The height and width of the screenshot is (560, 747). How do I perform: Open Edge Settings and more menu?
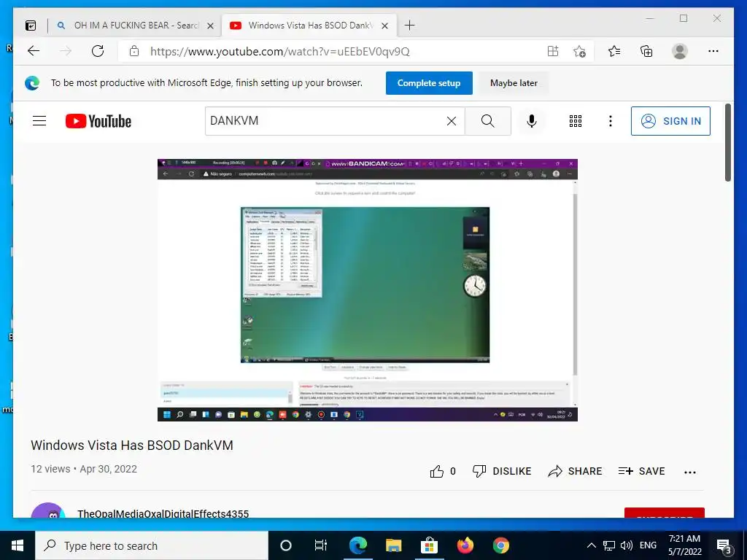click(x=713, y=51)
